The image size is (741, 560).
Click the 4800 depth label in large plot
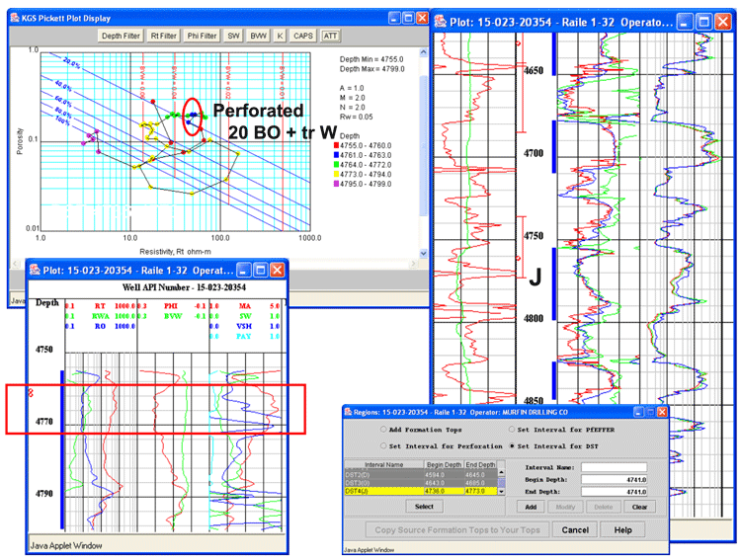click(534, 318)
